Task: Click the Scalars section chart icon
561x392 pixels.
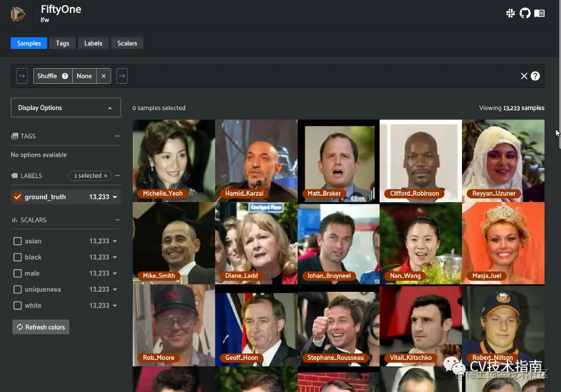Action: click(x=15, y=220)
